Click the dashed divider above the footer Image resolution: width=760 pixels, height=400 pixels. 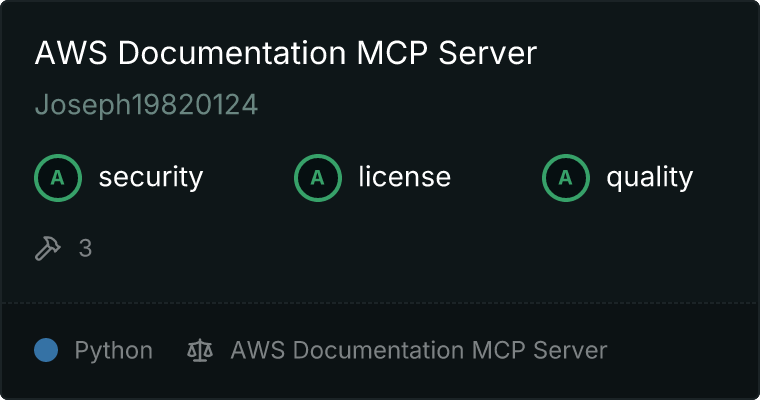380,302
